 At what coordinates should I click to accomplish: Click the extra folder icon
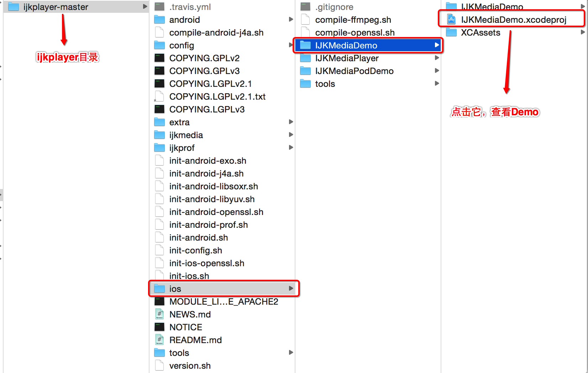coord(159,122)
